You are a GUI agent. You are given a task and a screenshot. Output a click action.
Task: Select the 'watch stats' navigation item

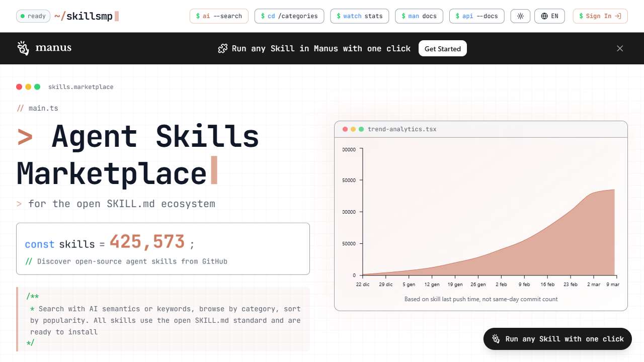(359, 16)
